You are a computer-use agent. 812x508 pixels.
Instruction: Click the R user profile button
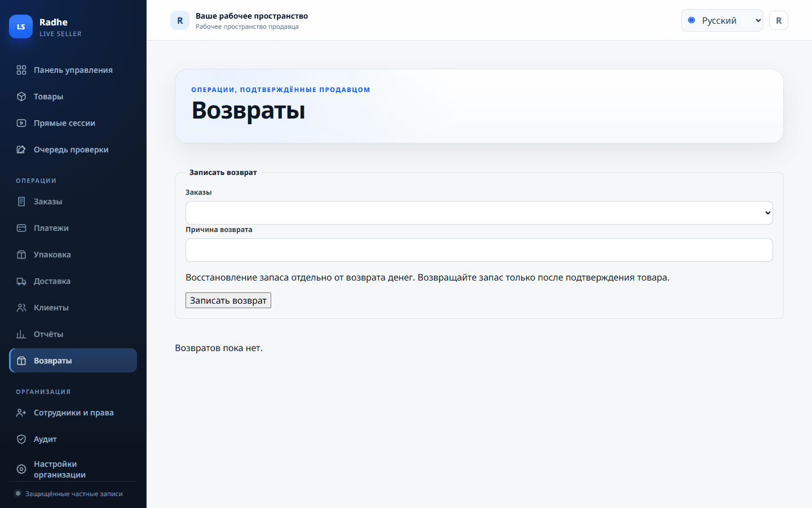pyautogui.click(x=779, y=20)
